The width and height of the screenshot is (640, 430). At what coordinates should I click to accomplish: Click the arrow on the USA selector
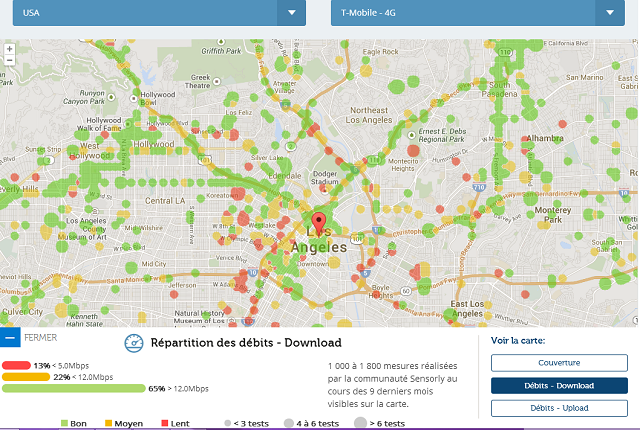point(292,13)
